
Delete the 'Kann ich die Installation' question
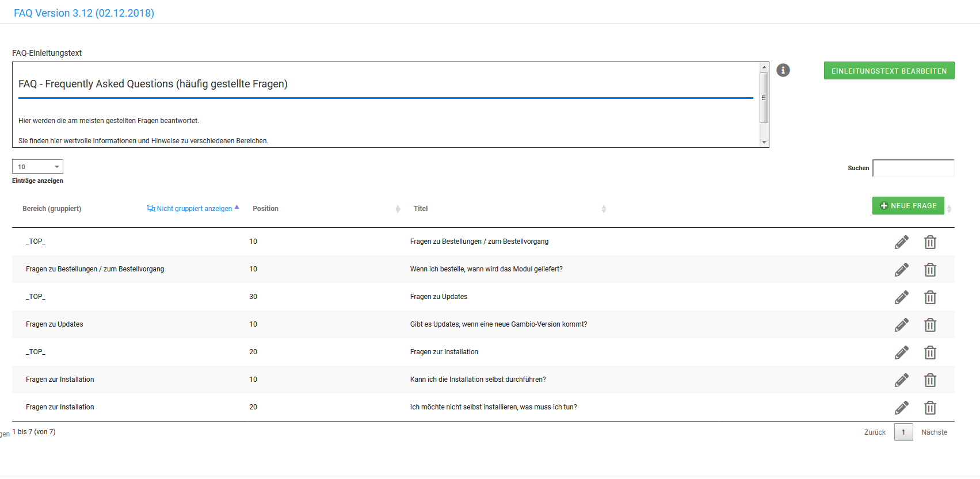click(930, 380)
